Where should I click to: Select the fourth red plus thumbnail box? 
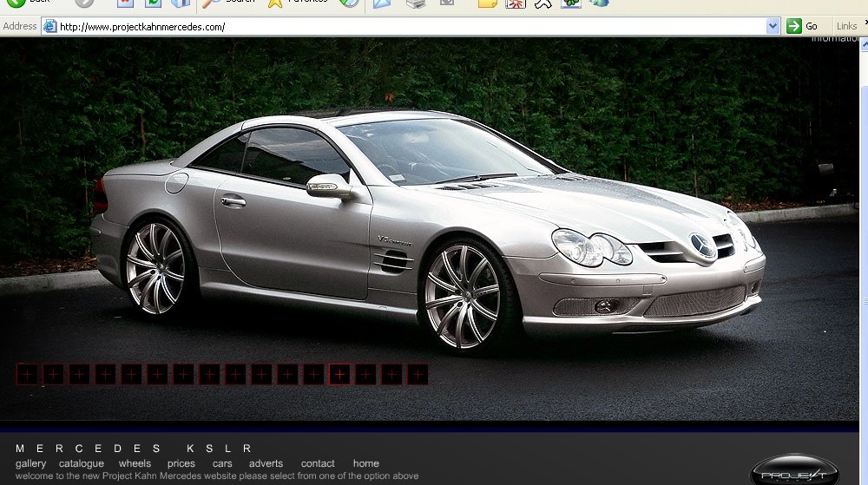[x=105, y=375]
